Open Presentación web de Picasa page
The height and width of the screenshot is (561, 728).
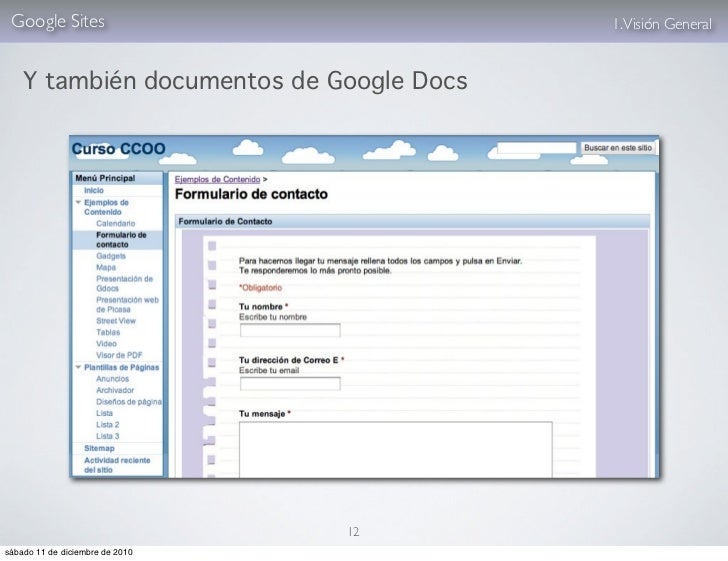point(127,305)
